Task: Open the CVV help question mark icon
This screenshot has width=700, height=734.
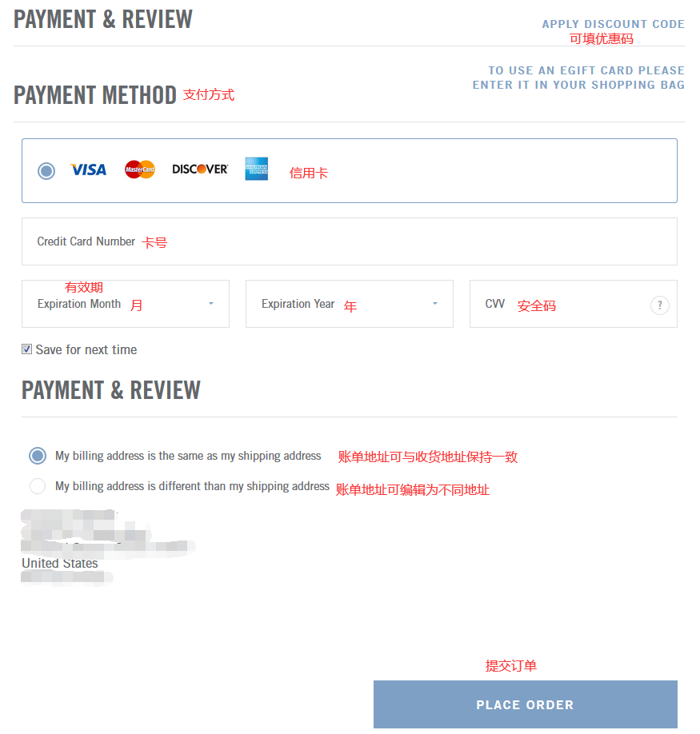Action: [x=660, y=305]
